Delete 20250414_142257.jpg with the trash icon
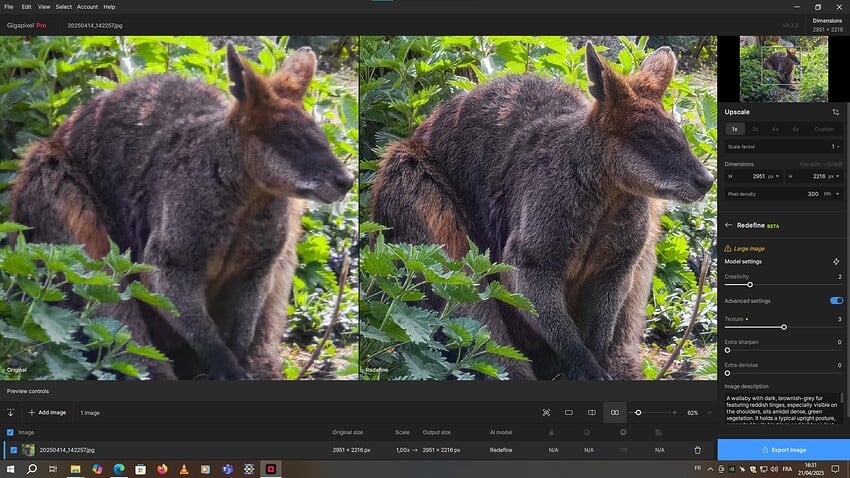This screenshot has width=850, height=478. pos(697,450)
